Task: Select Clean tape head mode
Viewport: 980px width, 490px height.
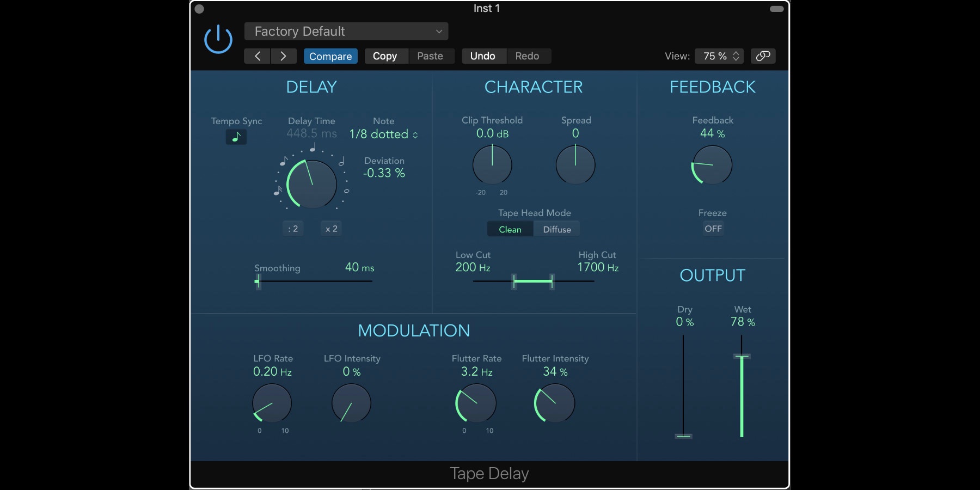Action: (x=510, y=230)
